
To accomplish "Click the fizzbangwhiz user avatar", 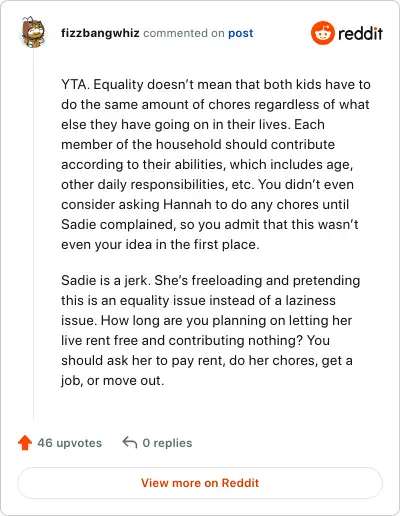I will pyautogui.click(x=33, y=32).
